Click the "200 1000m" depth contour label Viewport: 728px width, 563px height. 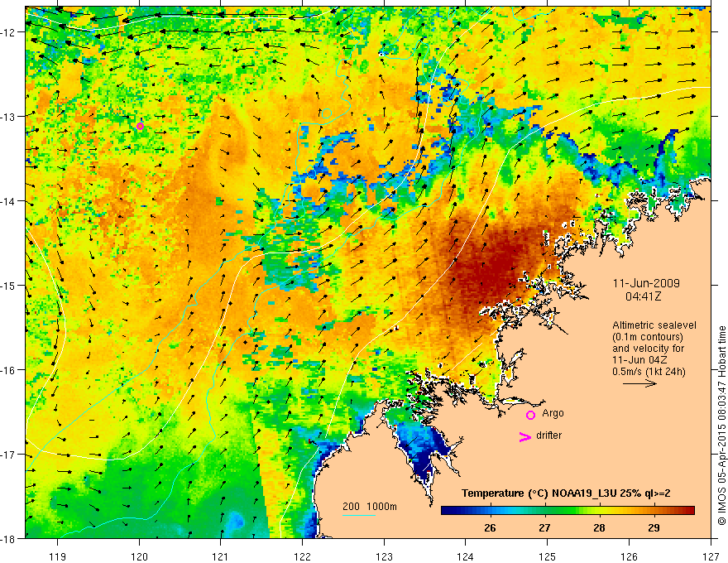click(x=370, y=507)
